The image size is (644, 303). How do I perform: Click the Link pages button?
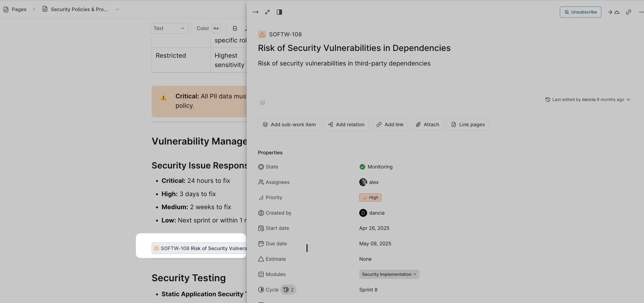point(468,124)
